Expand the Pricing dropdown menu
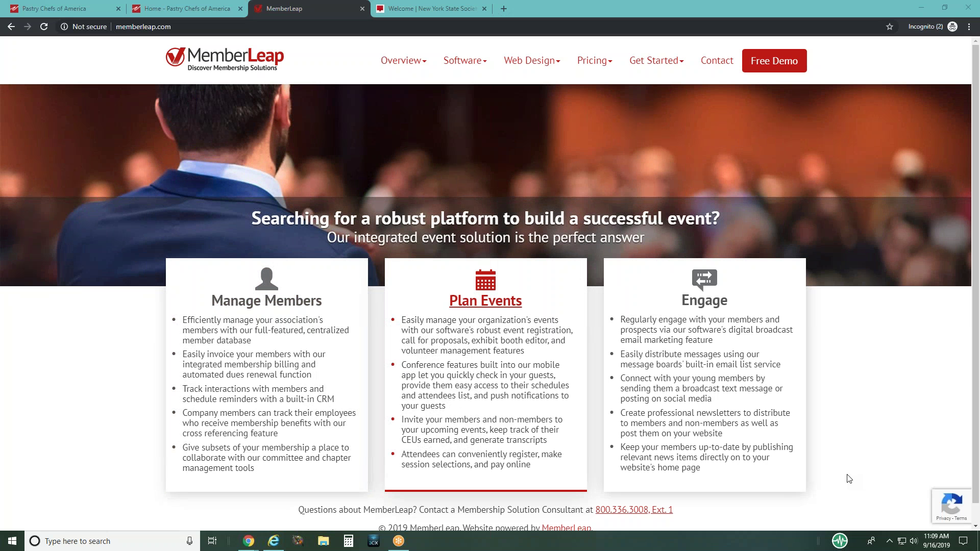The width and height of the screenshot is (980, 551). coord(595,60)
